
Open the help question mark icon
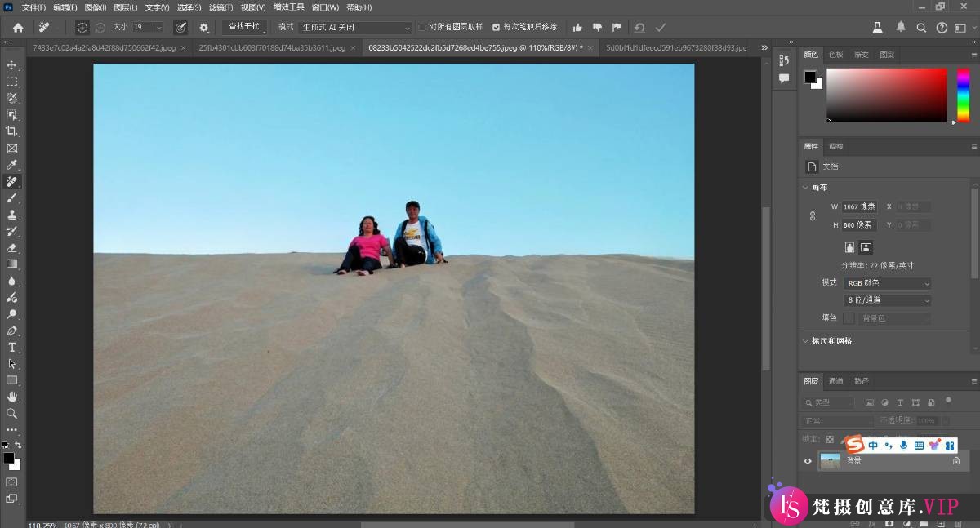[942, 28]
